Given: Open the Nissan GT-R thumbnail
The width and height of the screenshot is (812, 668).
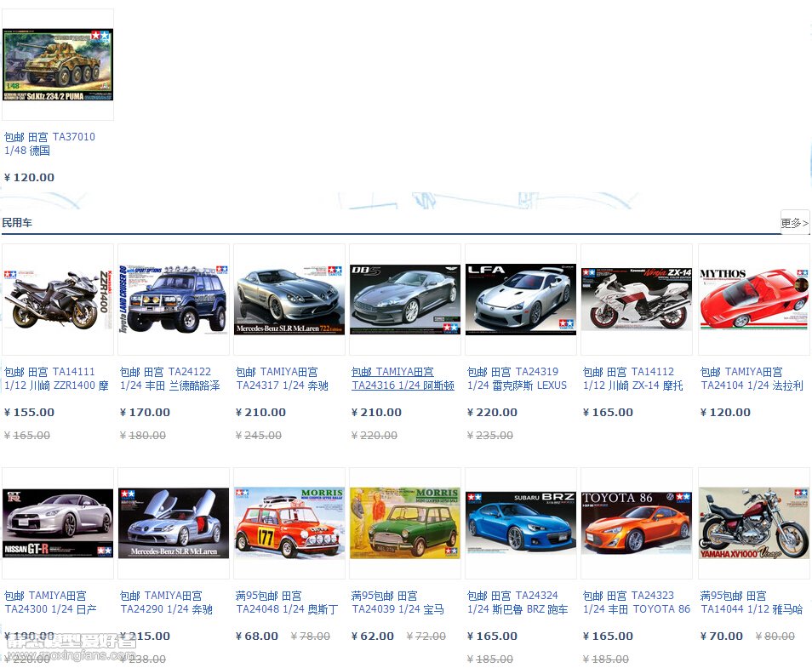Looking at the screenshot, I should [x=58, y=523].
